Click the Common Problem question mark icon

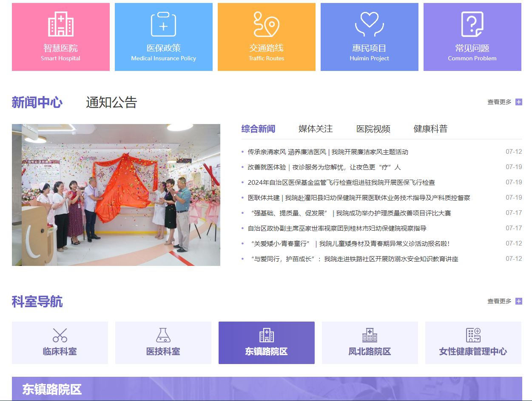click(x=472, y=24)
